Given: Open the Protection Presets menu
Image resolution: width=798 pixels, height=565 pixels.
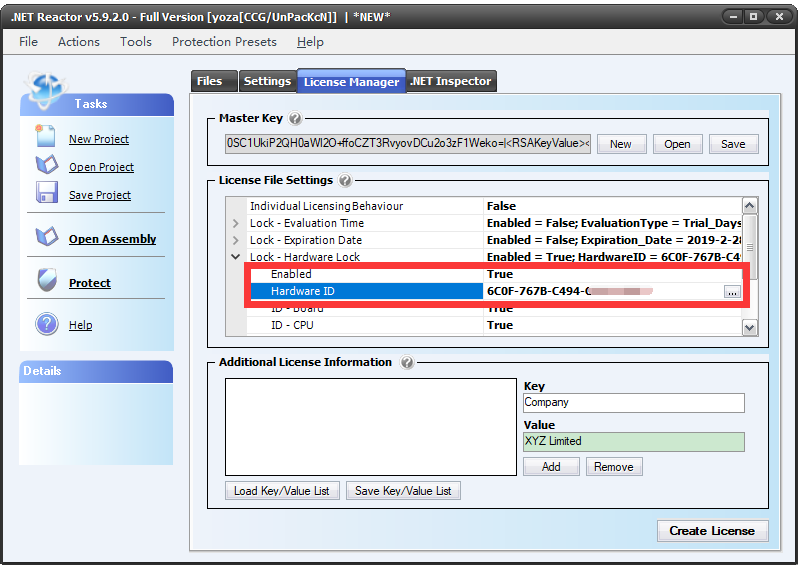Looking at the screenshot, I should pos(224,42).
